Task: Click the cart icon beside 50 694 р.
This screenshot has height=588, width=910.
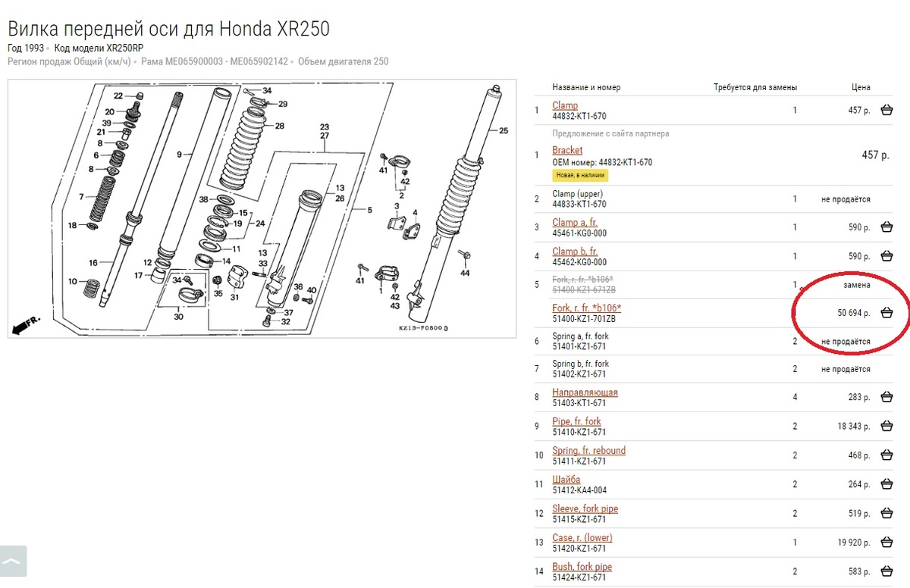Action: point(886,313)
